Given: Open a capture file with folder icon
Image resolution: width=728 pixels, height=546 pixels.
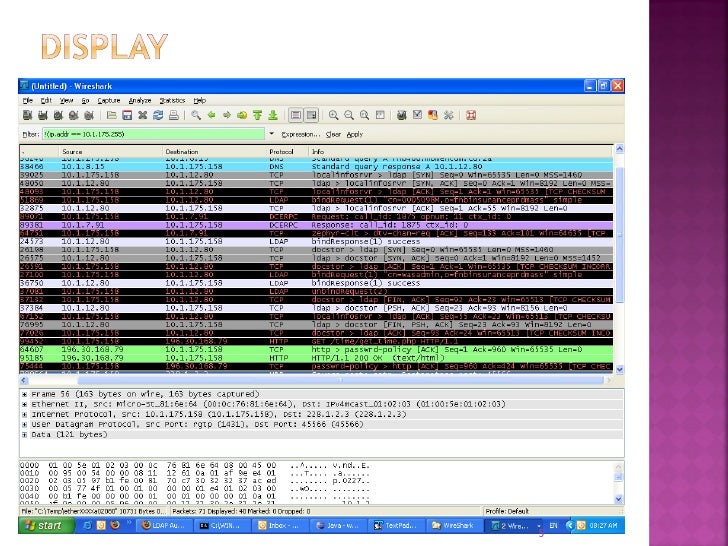Looking at the screenshot, I should [111, 115].
